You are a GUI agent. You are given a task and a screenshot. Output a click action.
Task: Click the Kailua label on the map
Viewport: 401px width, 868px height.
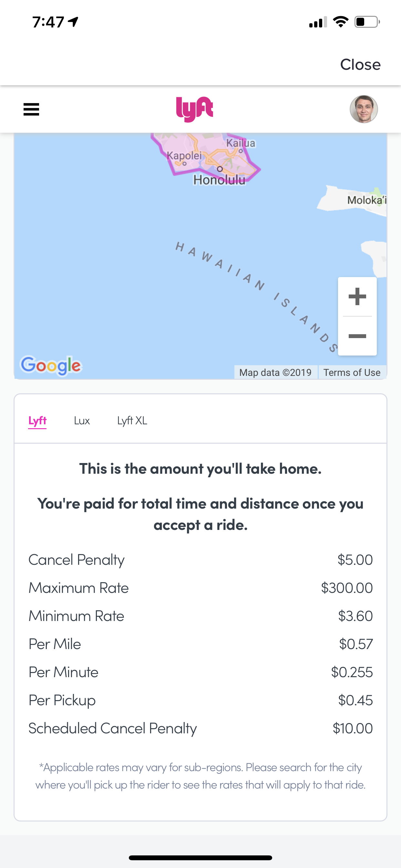[x=241, y=143]
